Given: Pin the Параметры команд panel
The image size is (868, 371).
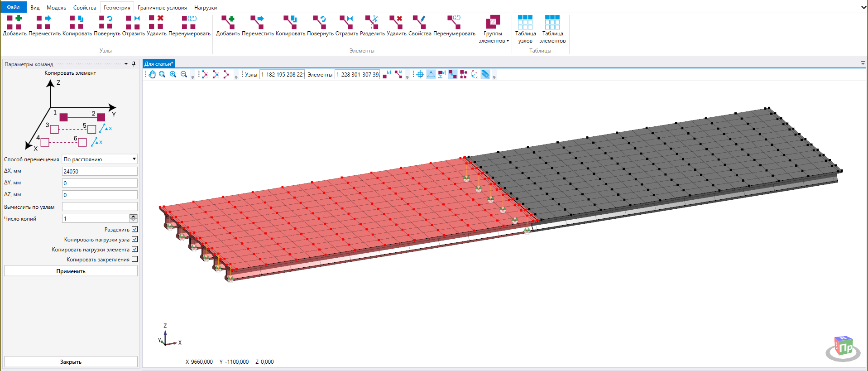Looking at the screenshot, I should 134,64.
